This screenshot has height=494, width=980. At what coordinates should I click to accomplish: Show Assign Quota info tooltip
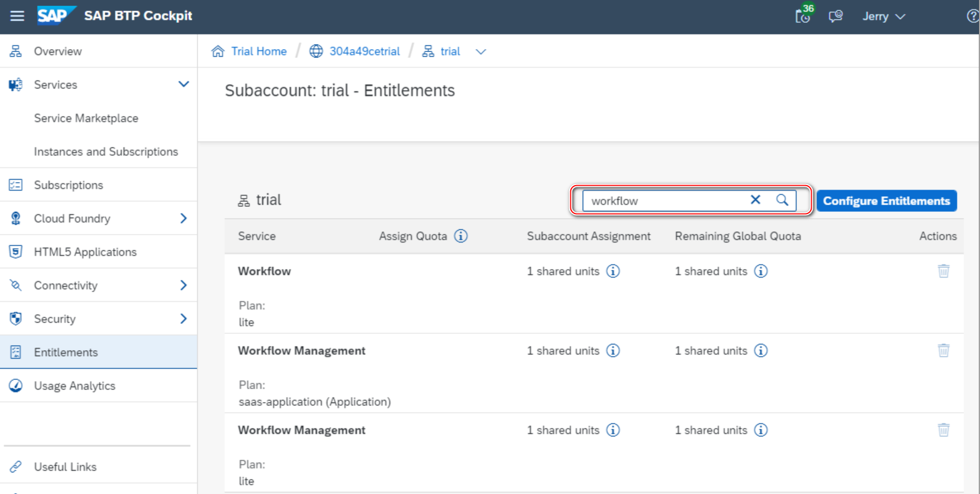[x=460, y=236]
